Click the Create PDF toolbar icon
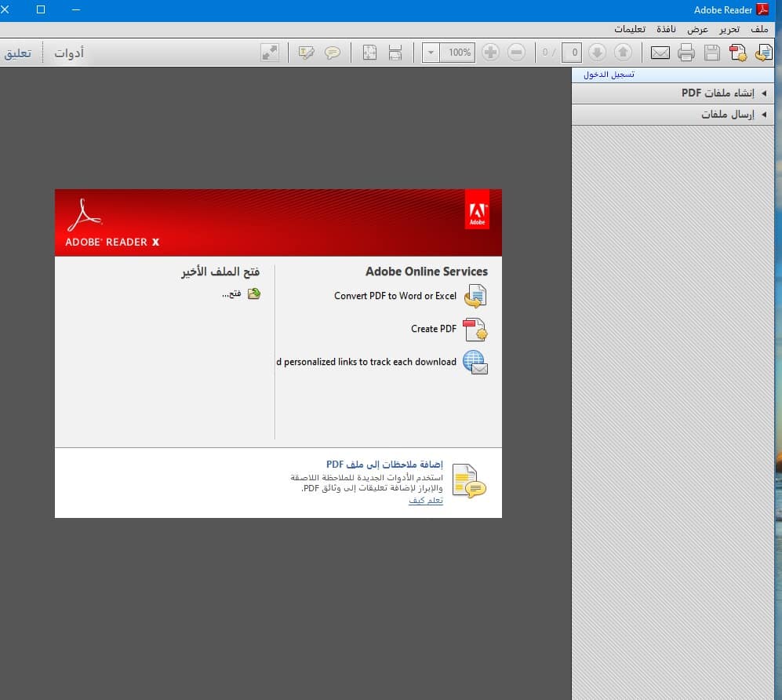The width and height of the screenshot is (782, 700). 737,53
